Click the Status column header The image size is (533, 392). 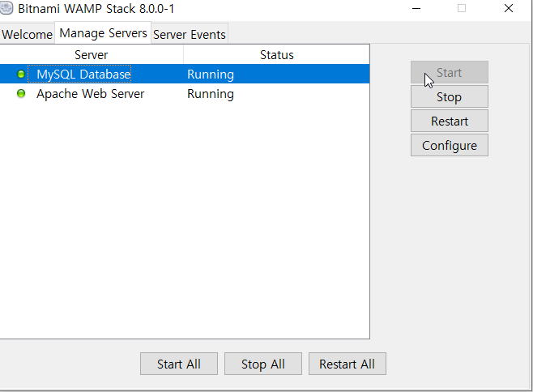[x=277, y=55]
